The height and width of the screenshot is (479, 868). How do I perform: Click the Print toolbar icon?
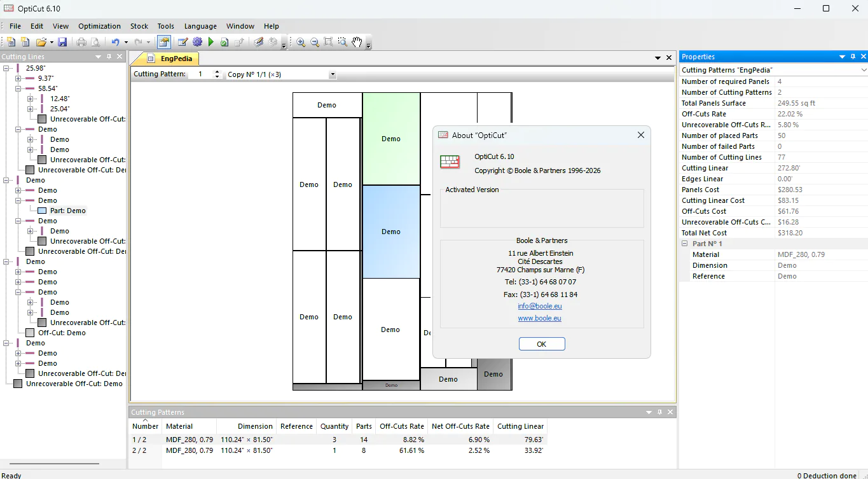click(x=81, y=42)
